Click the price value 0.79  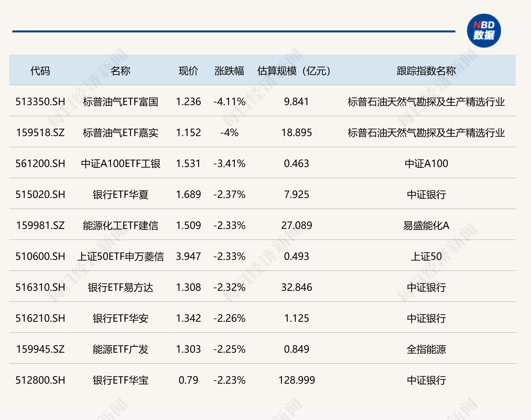pyautogui.click(x=188, y=380)
